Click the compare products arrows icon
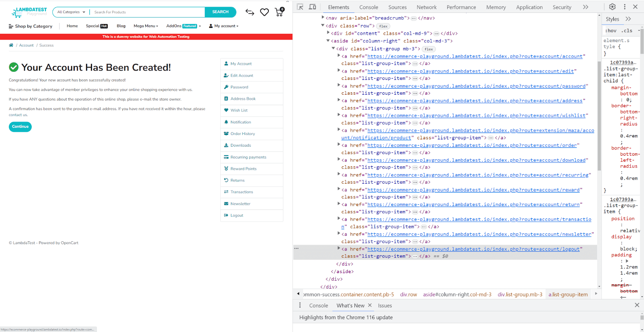 (250, 12)
